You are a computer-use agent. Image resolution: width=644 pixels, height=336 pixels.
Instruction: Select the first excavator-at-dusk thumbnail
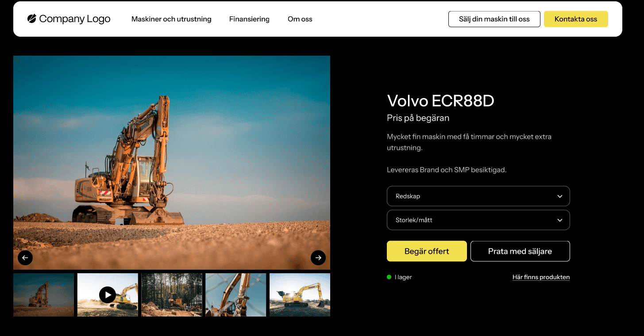pos(43,295)
